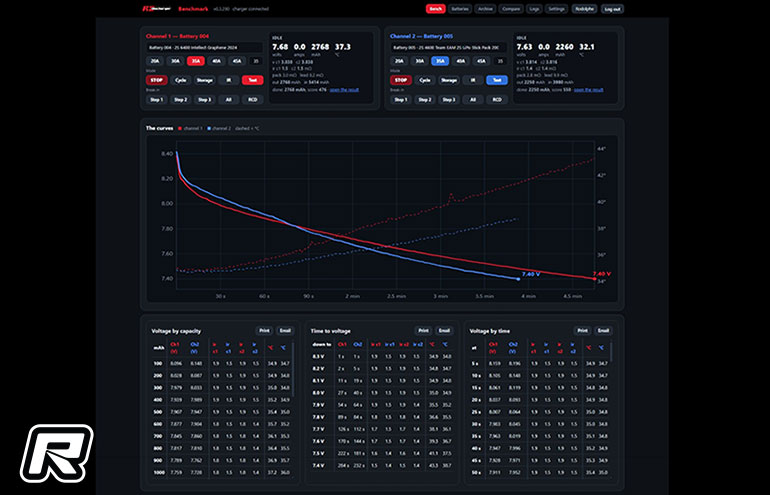The height and width of the screenshot is (495, 770).
Task: Toggle channel 2 curve in chart legend
Action: point(219,128)
